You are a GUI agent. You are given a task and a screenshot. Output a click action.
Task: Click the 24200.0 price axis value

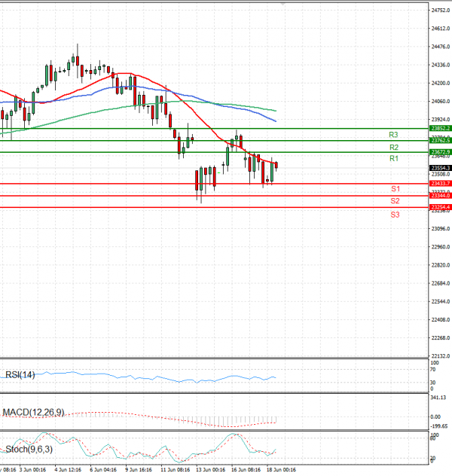[x=441, y=83]
